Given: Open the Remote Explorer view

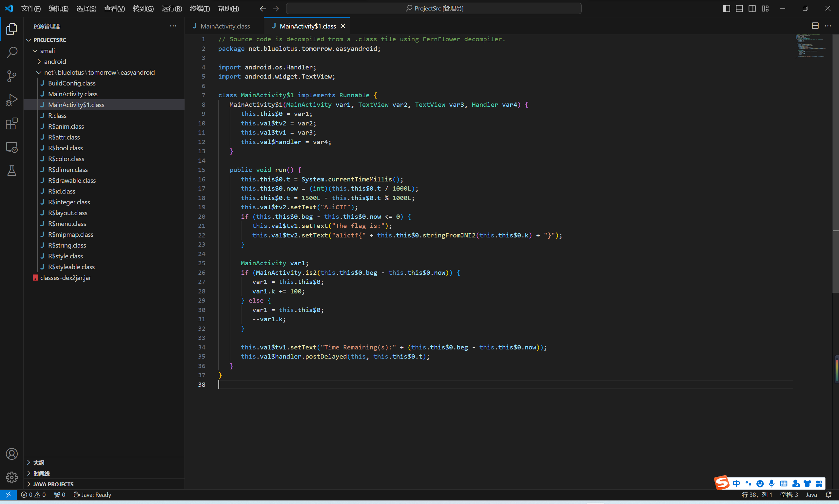Looking at the screenshot, I should tap(11, 147).
